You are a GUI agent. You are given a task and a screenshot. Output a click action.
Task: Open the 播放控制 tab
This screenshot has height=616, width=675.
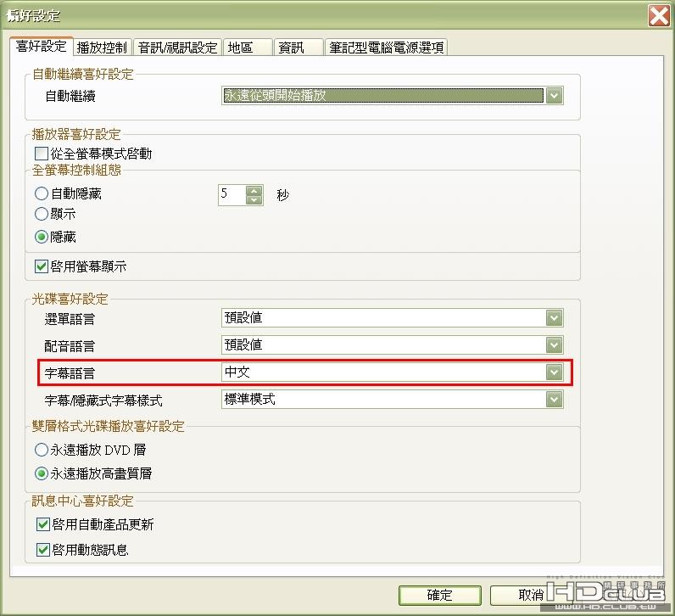(102, 48)
